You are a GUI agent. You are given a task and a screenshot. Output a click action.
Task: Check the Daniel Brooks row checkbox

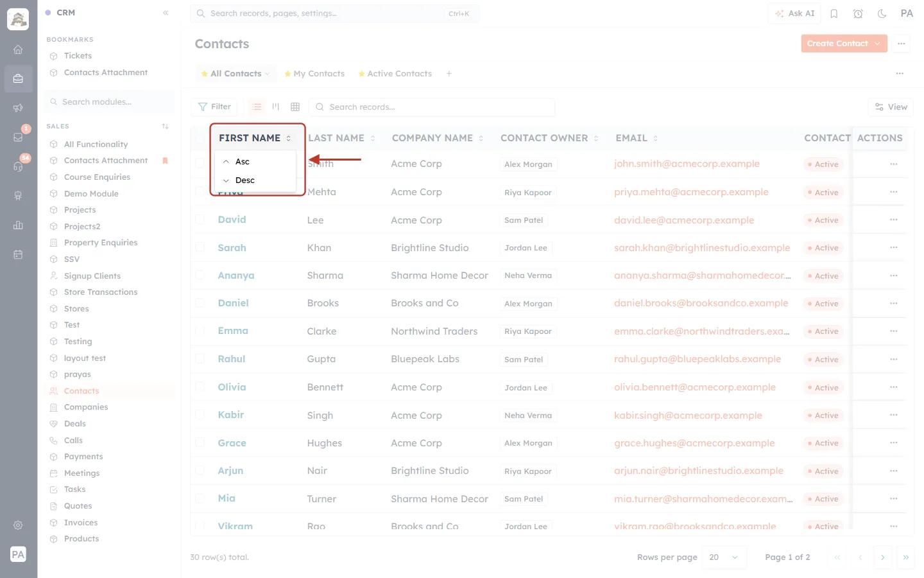[200, 303]
